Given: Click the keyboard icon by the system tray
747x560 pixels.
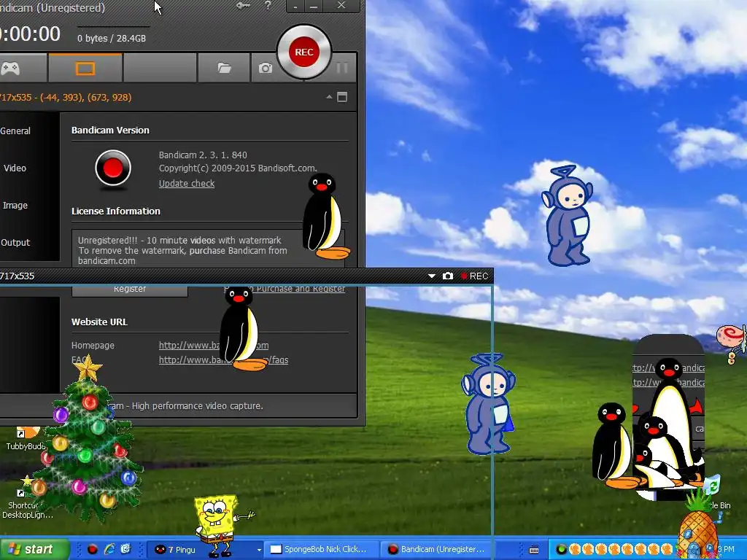Looking at the screenshot, I should click(534, 550).
